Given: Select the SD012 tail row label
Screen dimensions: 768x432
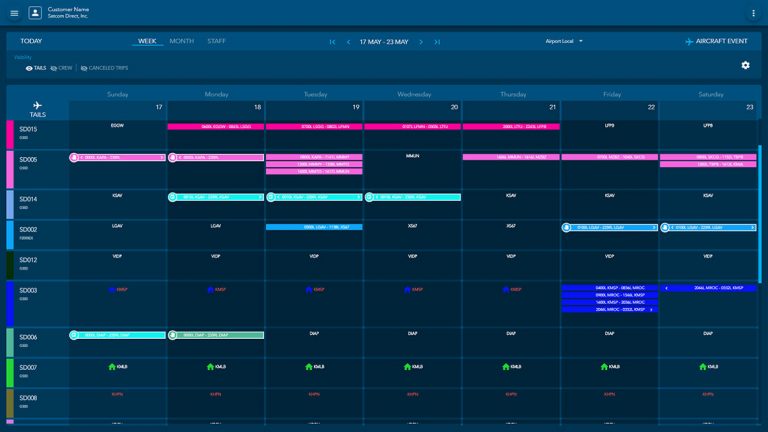Looking at the screenshot, I should point(28,260).
